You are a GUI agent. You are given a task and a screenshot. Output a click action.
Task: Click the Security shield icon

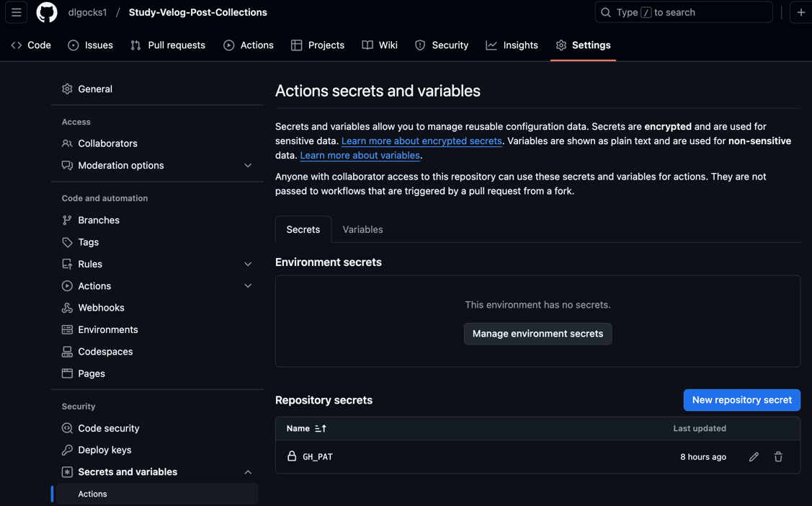pos(420,45)
